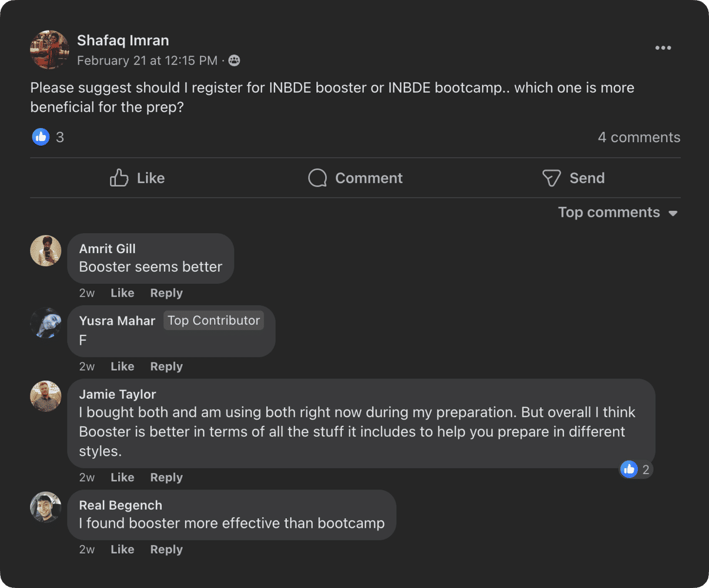
Task: Open the 4 comments list
Action: point(639,137)
